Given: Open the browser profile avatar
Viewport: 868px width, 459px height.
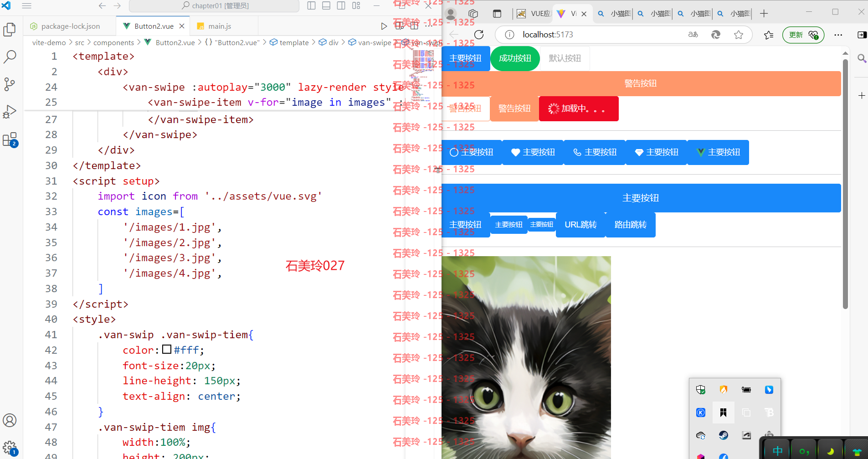Looking at the screenshot, I should click(x=451, y=14).
